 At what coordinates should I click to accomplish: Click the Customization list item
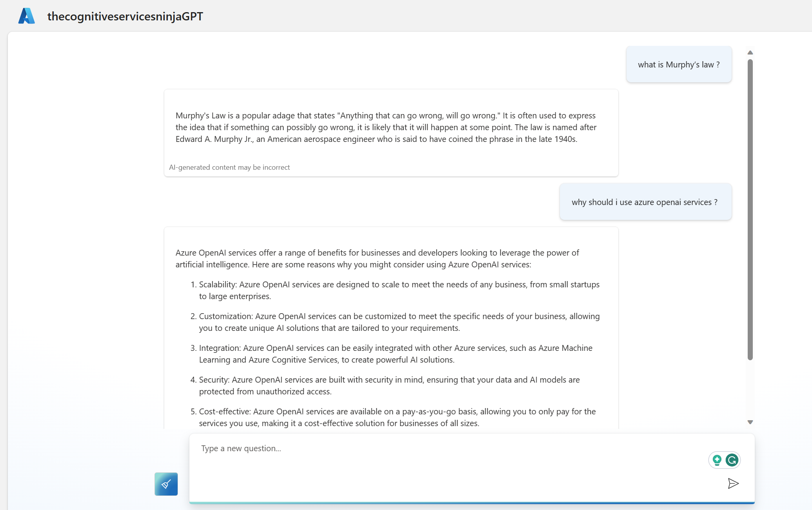[x=399, y=322]
